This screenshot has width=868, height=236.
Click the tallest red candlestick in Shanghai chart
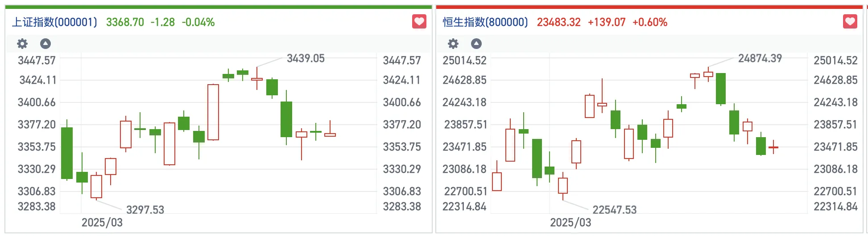click(213, 112)
